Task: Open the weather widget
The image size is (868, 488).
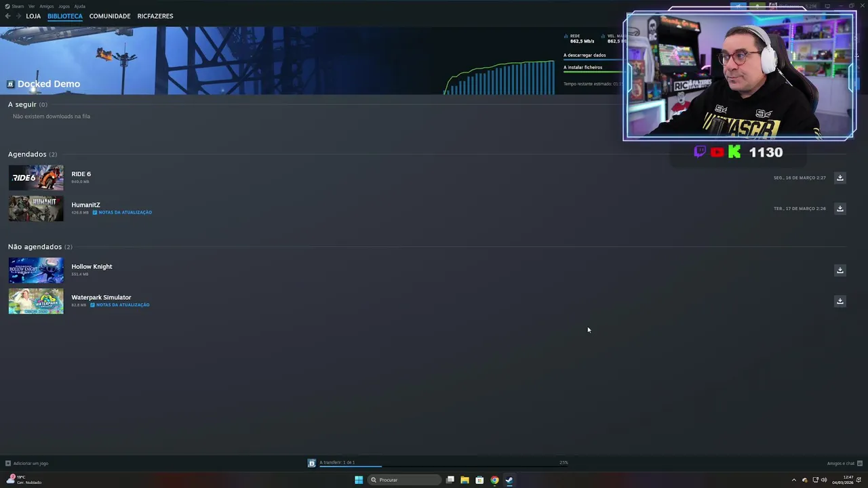Action: click(x=24, y=480)
